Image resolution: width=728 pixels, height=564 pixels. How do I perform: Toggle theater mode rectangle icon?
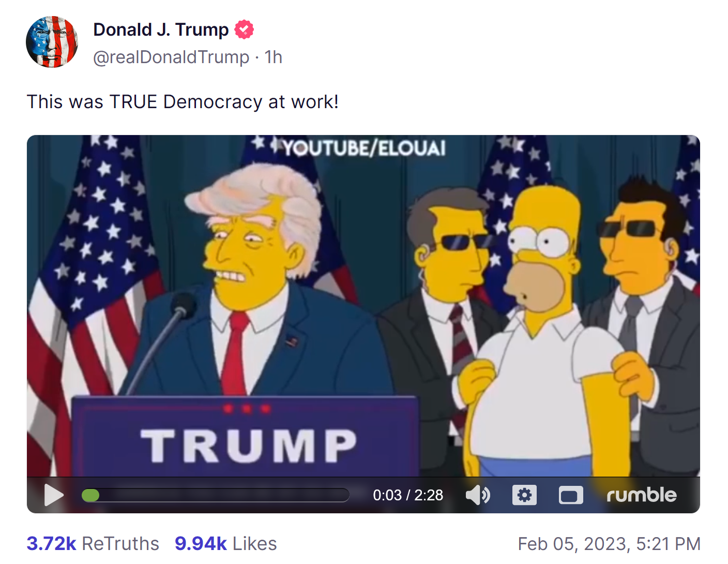[x=571, y=495]
